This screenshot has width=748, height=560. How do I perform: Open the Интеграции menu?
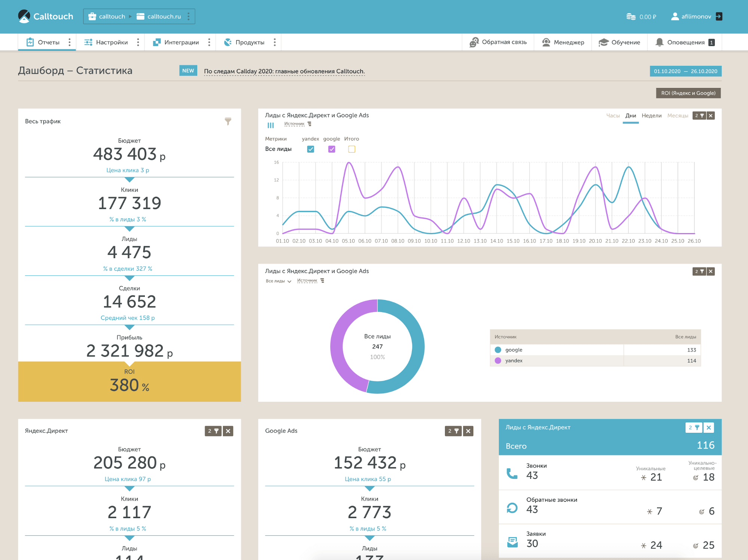pyautogui.click(x=181, y=42)
